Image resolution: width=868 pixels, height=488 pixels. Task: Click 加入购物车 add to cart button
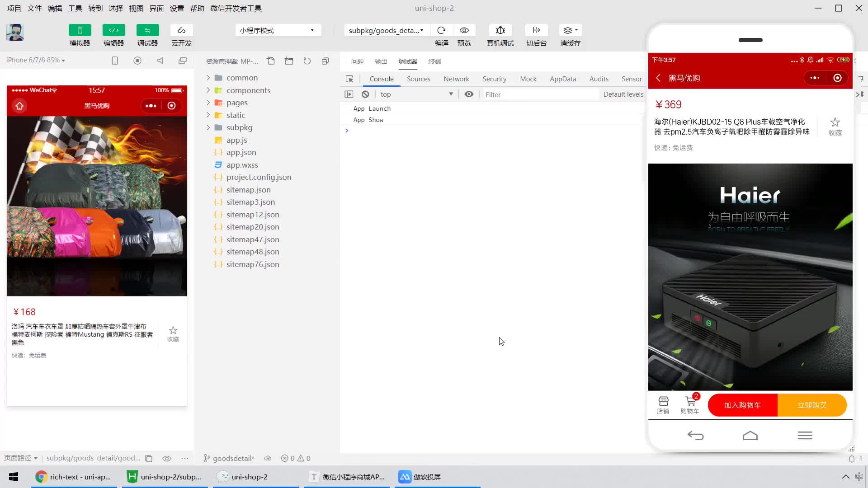point(743,404)
